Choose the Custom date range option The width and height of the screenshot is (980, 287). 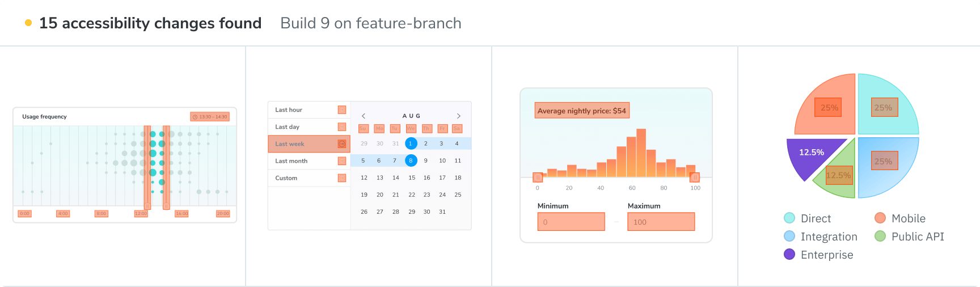click(286, 178)
